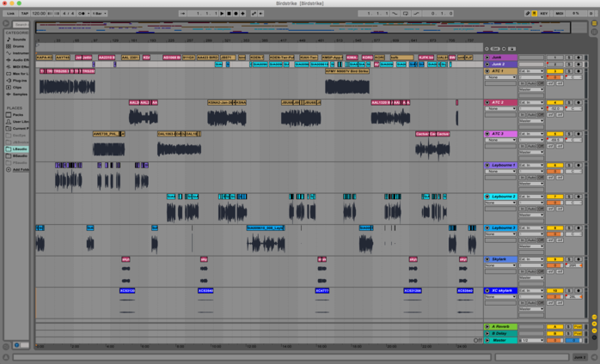Viewport: 600px width, 364px height.
Task: Fold the ATC 3 track using its triangle
Action: tap(487, 134)
